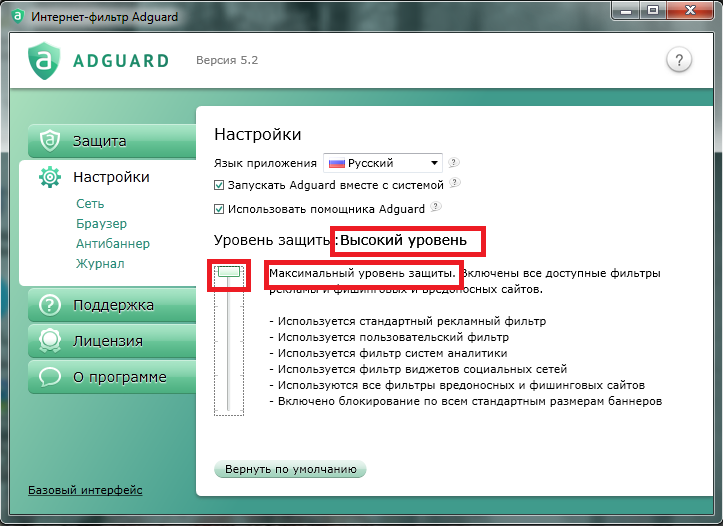Click the speech bubble icon beside О программе
Viewport: 723px width, 526px height.
(x=50, y=377)
